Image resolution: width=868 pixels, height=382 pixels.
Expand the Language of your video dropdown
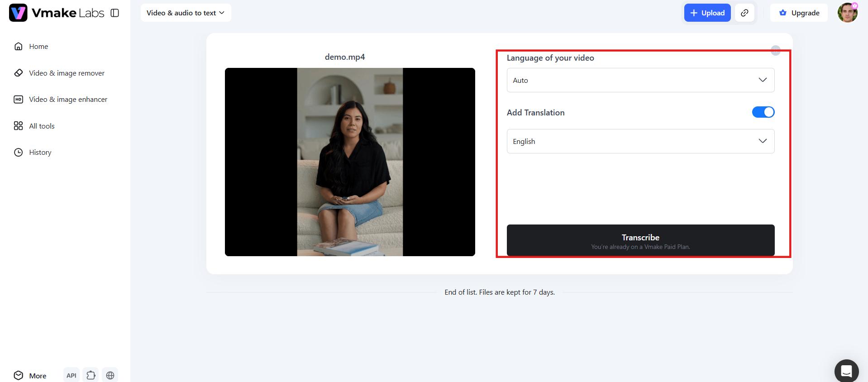tap(640, 80)
